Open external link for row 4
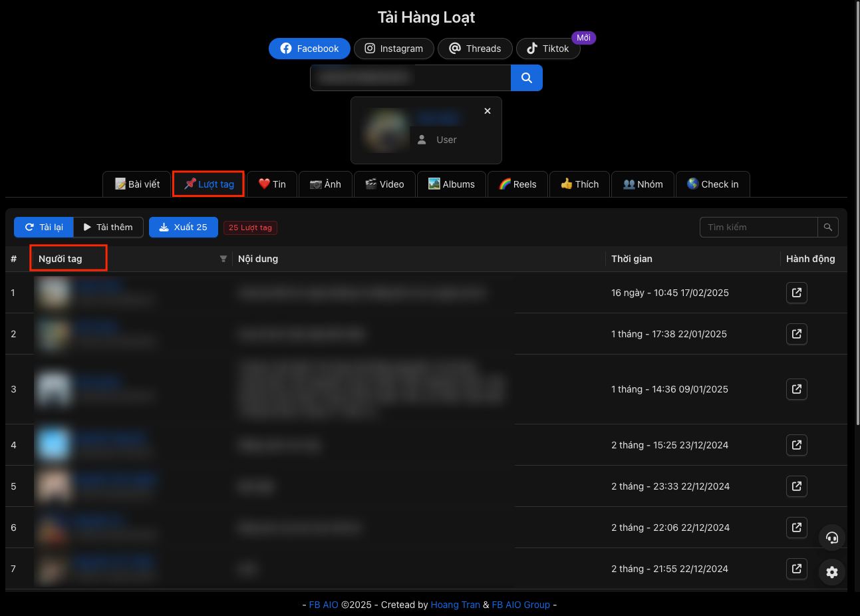 [797, 445]
